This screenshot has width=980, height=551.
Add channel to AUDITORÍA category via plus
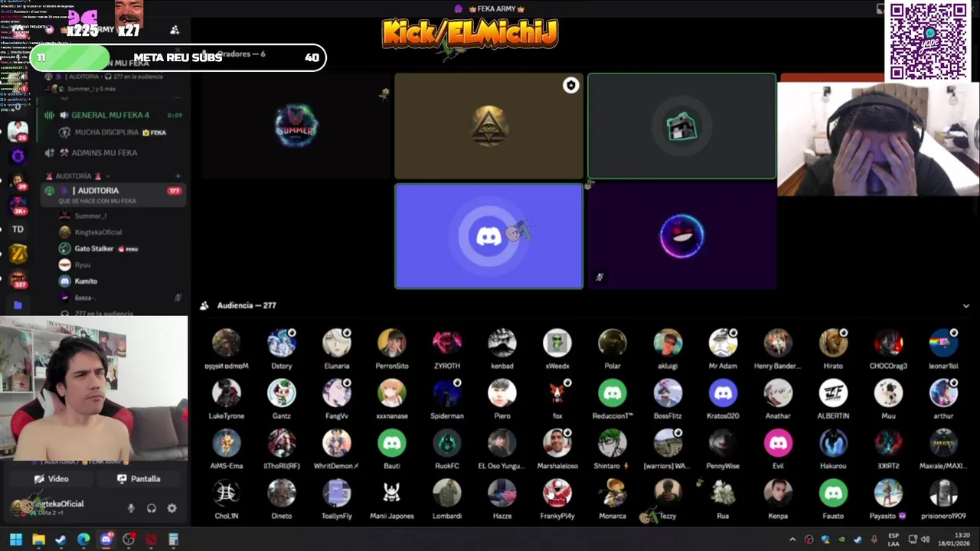[178, 176]
